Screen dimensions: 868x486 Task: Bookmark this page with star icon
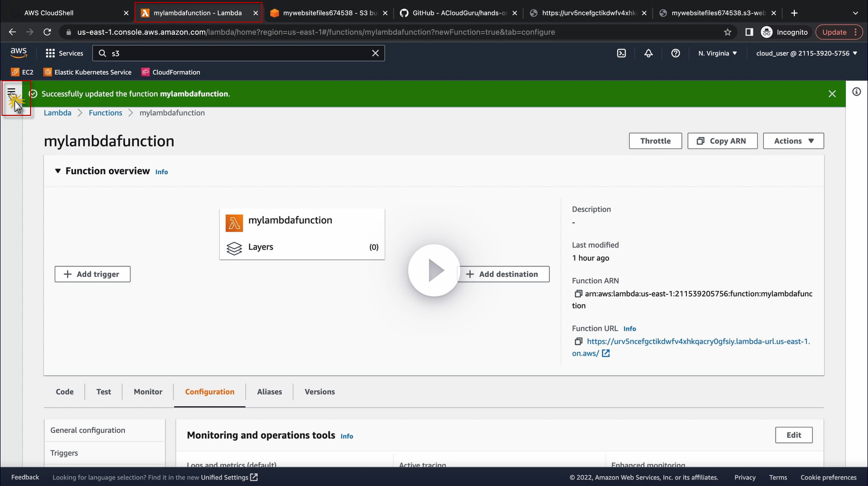click(728, 32)
